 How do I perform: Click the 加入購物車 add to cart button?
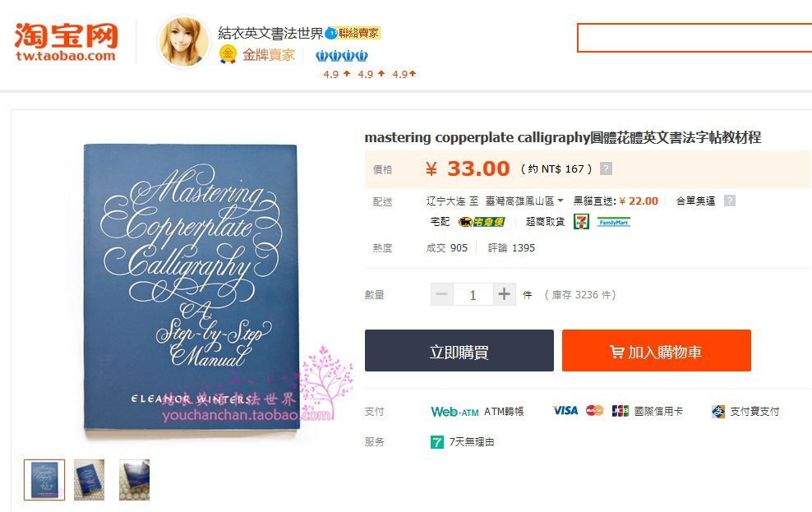(657, 350)
